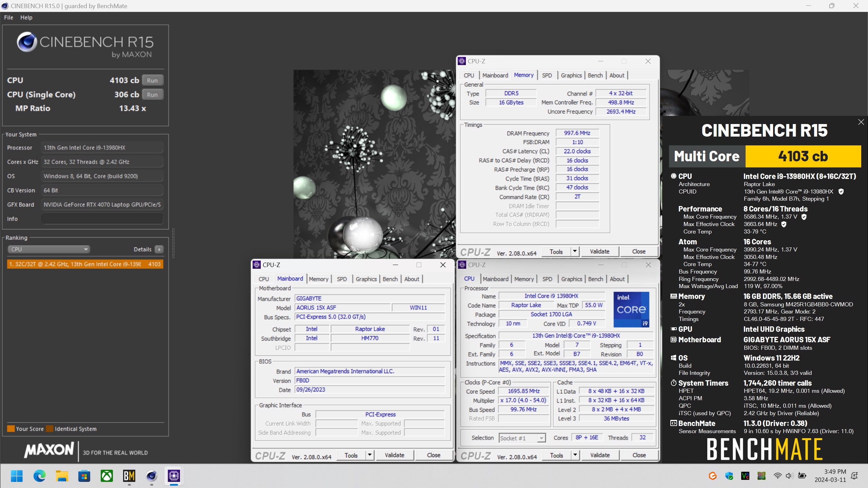
Task: Click shield beside Max Effective Clock 3663.64 MHz
Action: pos(784,224)
